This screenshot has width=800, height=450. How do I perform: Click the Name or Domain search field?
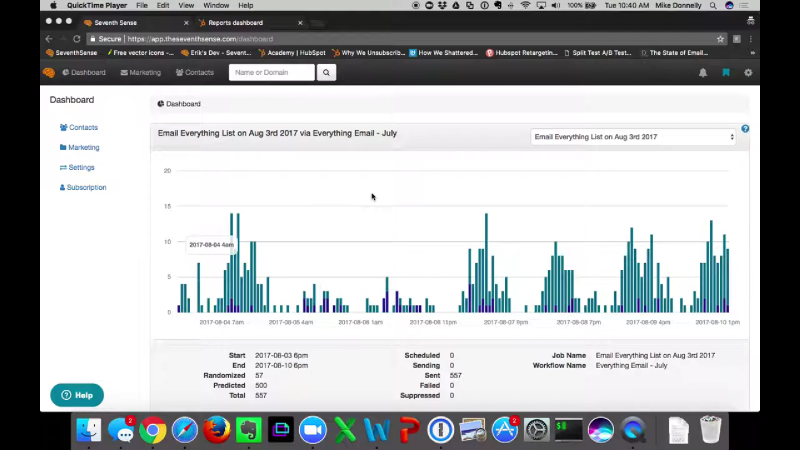point(271,72)
